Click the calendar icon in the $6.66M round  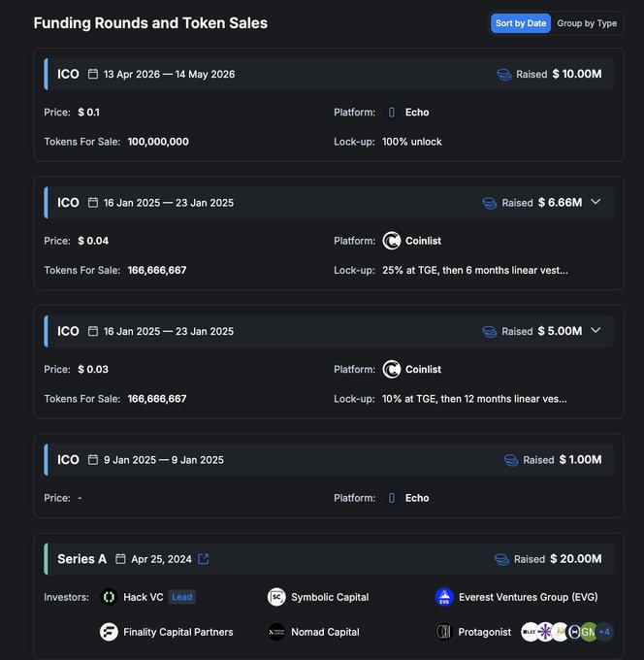[93, 203]
